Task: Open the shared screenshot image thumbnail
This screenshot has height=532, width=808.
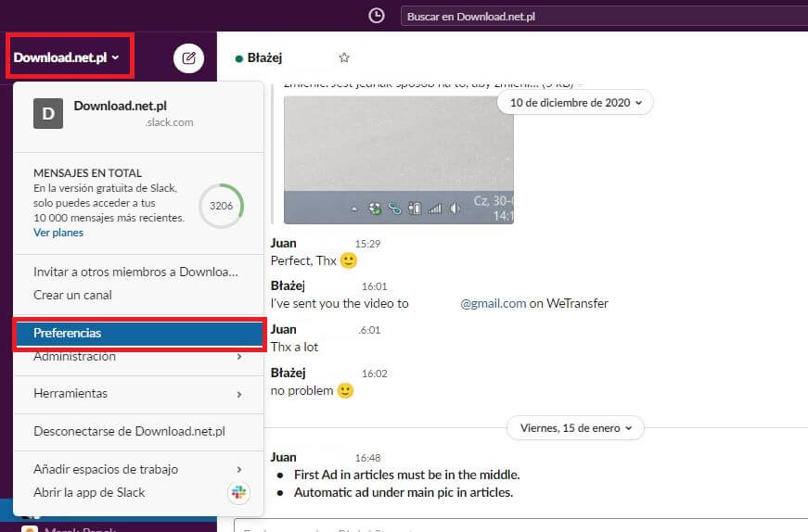Action: [398, 159]
